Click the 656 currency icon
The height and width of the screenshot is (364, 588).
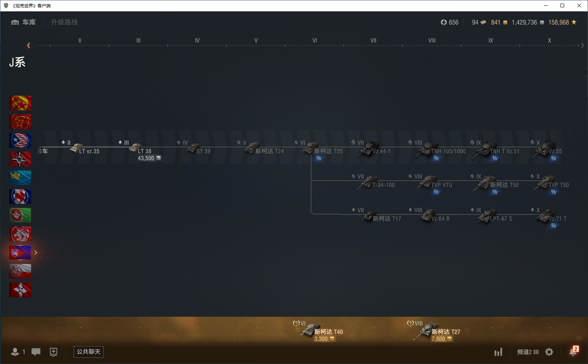click(444, 22)
